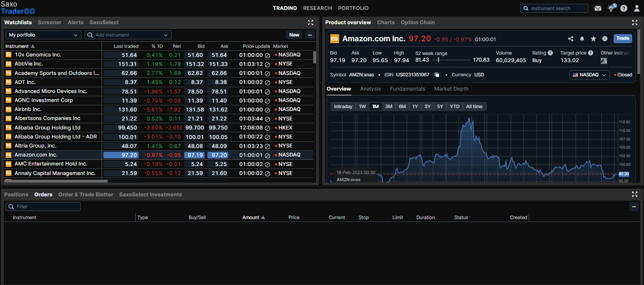644x285 pixels.
Task: Set a price alert via the bell icon
Action: coord(582,38)
